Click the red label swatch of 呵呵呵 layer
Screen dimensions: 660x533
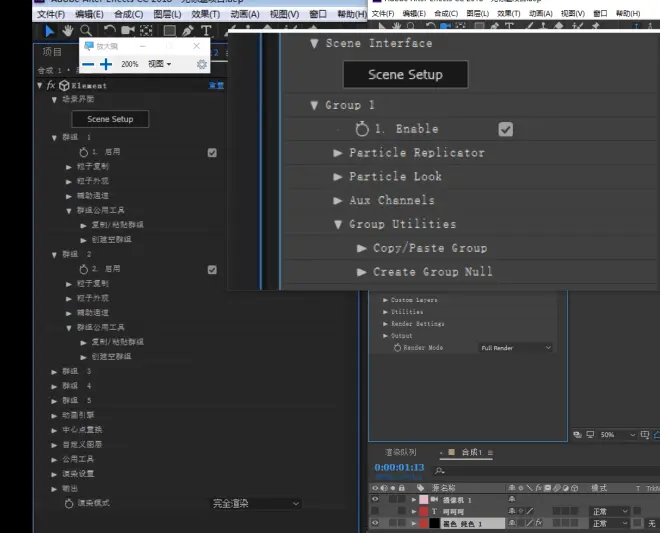[423, 511]
